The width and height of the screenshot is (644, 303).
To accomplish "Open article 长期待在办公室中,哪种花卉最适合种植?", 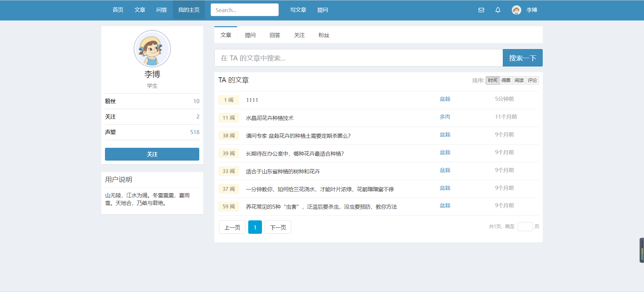I will 295,154.
